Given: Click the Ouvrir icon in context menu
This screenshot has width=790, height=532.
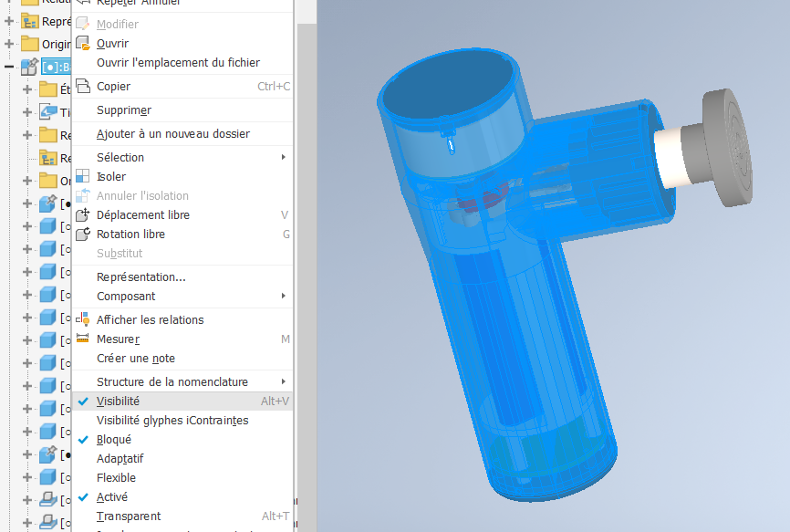Looking at the screenshot, I should point(83,44).
